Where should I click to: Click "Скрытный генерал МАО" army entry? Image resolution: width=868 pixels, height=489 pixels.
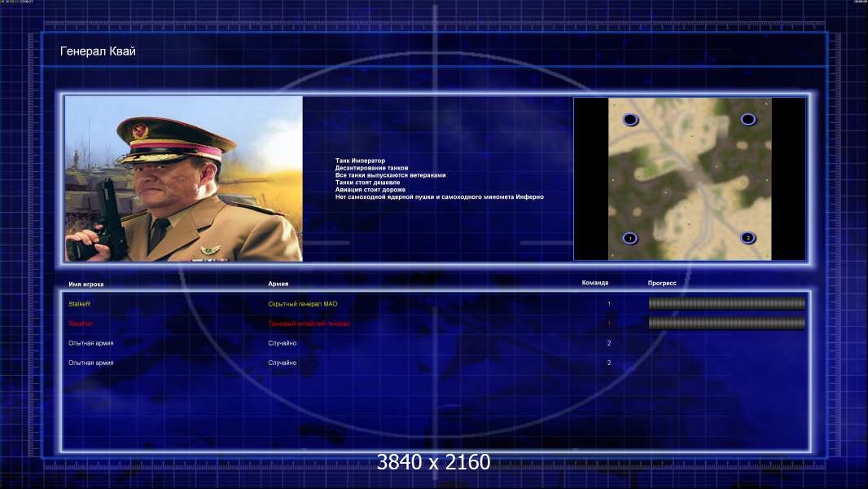302,304
